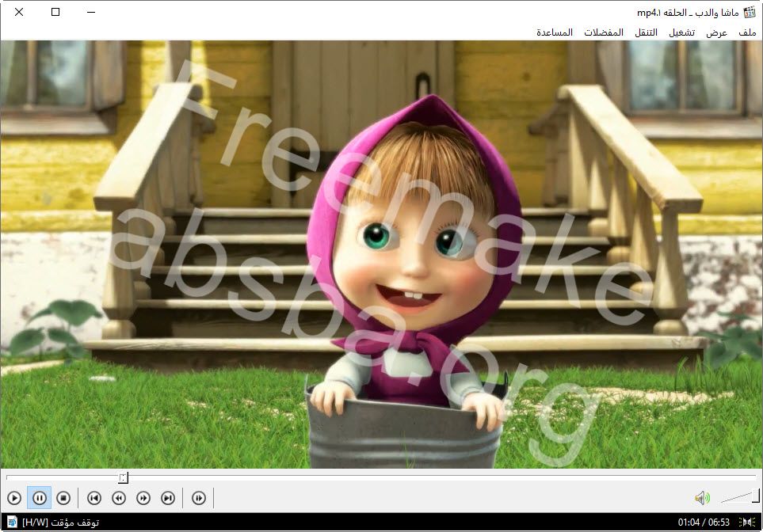This screenshot has height=532, width=763.
Task: Open the عرض (View) menu
Action: (717, 32)
